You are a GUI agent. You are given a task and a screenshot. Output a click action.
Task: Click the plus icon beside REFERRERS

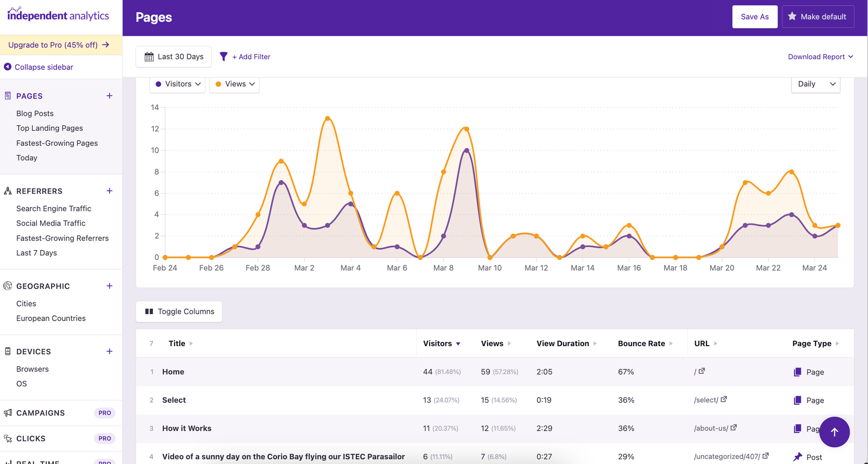pyautogui.click(x=110, y=191)
